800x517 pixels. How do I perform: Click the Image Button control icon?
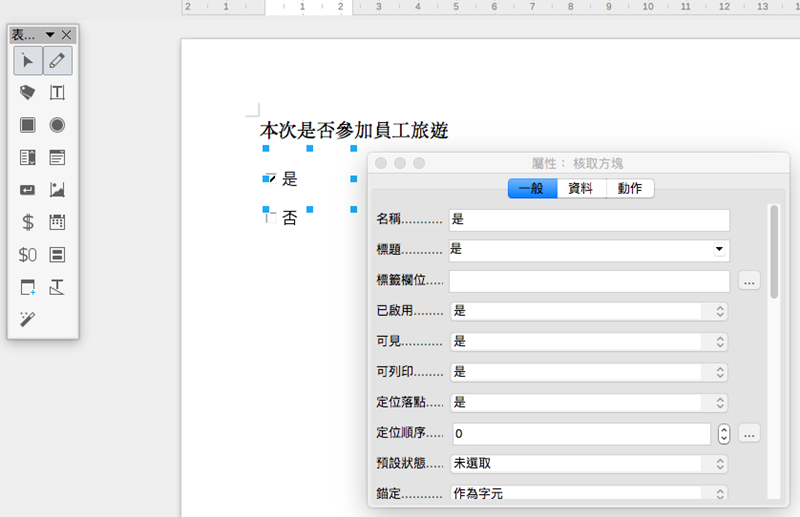coord(57,190)
